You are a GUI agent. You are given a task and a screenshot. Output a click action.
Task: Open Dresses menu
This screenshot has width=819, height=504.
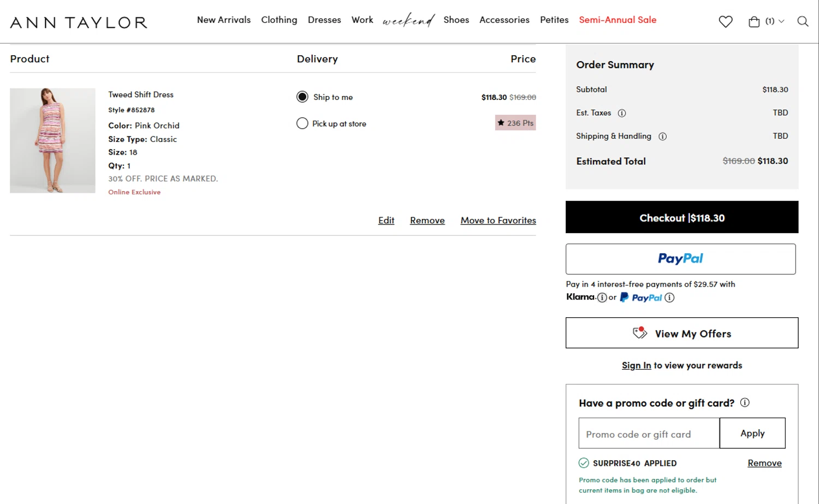[324, 20]
